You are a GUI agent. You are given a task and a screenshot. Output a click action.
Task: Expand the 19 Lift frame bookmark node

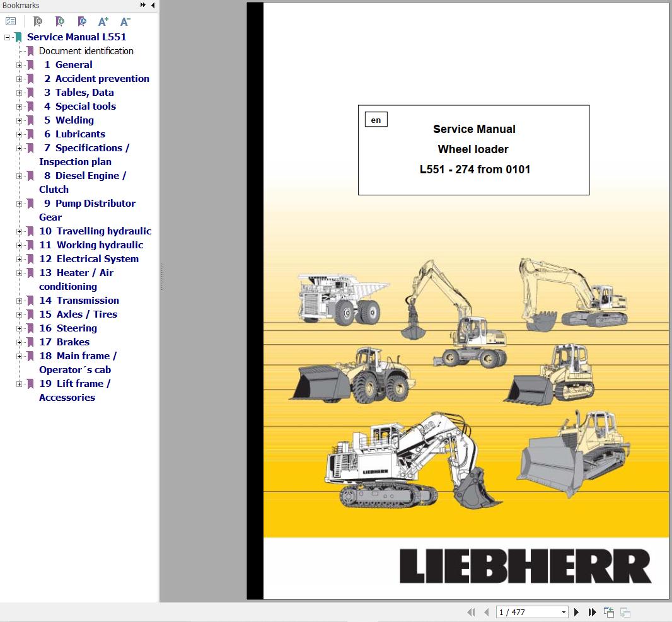pos(19,384)
